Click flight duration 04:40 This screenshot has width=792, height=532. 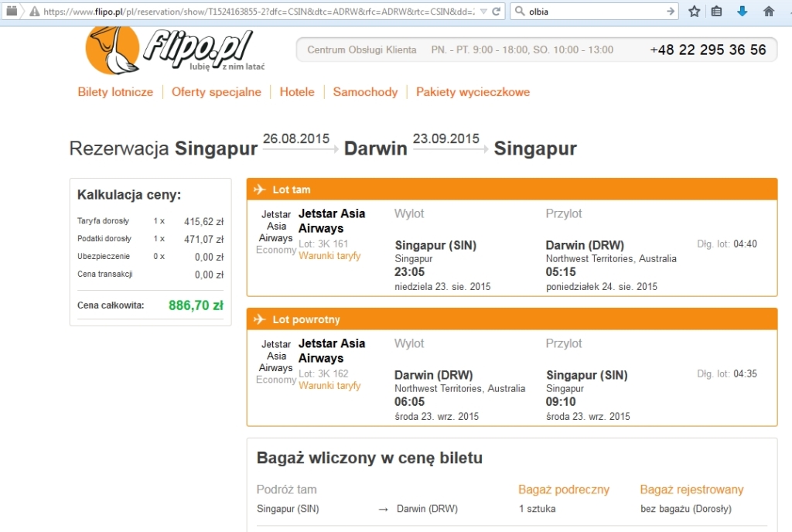tap(745, 244)
